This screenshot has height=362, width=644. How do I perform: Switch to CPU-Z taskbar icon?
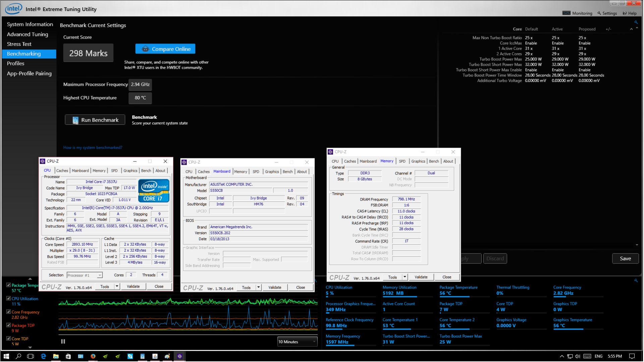click(180, 356)
